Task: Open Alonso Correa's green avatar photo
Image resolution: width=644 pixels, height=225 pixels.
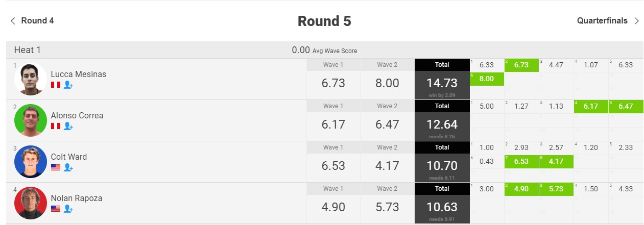Action: (31, 120)
